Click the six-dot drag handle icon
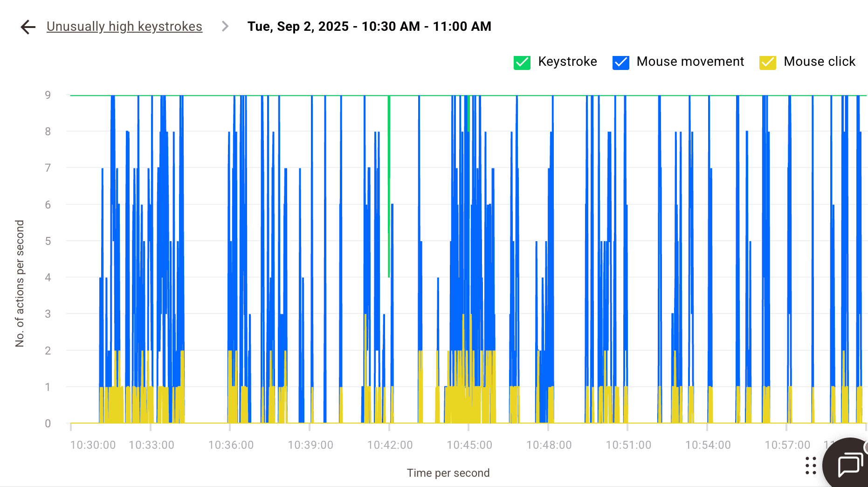Screen dimensions: 868x487 [x=811, y=466]
